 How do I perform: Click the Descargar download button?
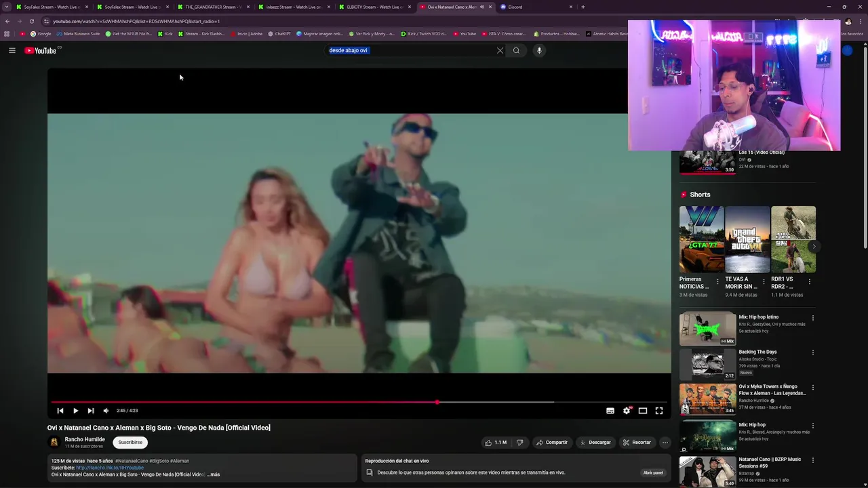click(x=595, y=443)
